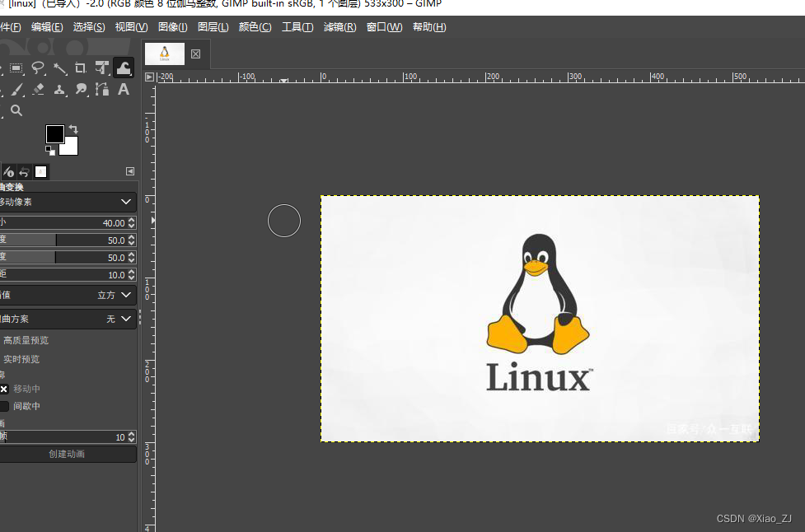The height and width of the screenshot is (532, 805).
Task: Switch to the linux image thumbnail tab
Action: click(x=165, y=54)
